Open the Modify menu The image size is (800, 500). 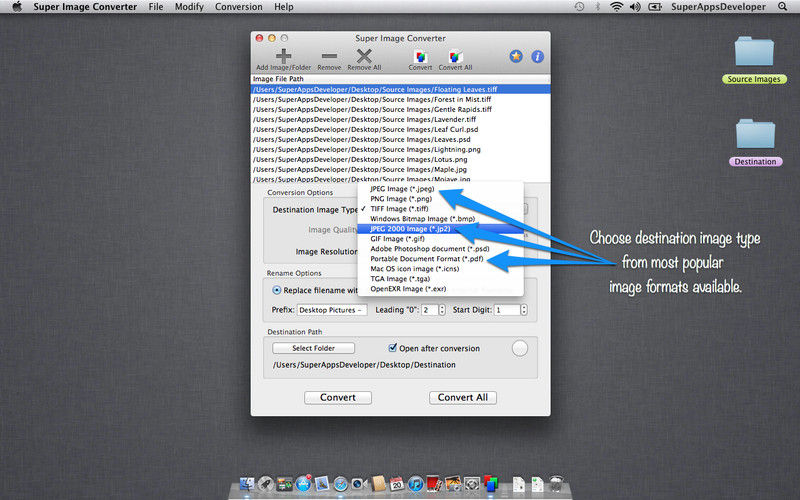189,7
